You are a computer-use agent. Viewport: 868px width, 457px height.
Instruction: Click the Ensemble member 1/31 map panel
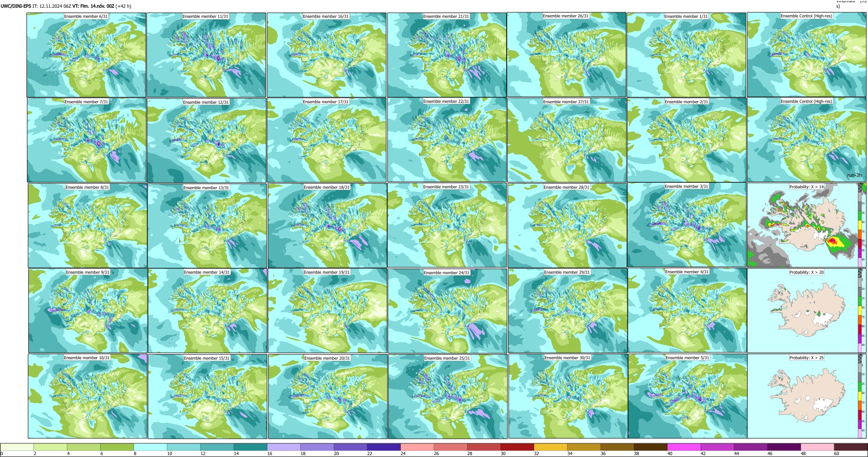pyautogui.click(x=686, y=55)
